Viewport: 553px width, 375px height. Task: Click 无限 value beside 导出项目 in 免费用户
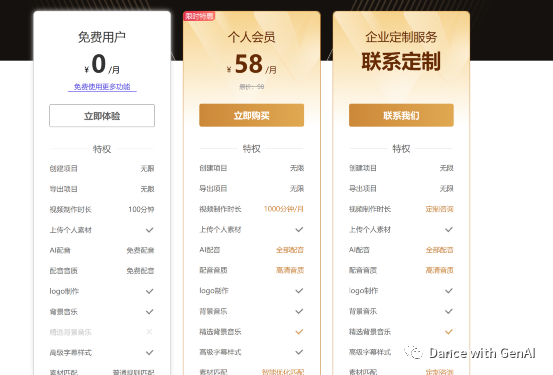(x=147, y=189)
